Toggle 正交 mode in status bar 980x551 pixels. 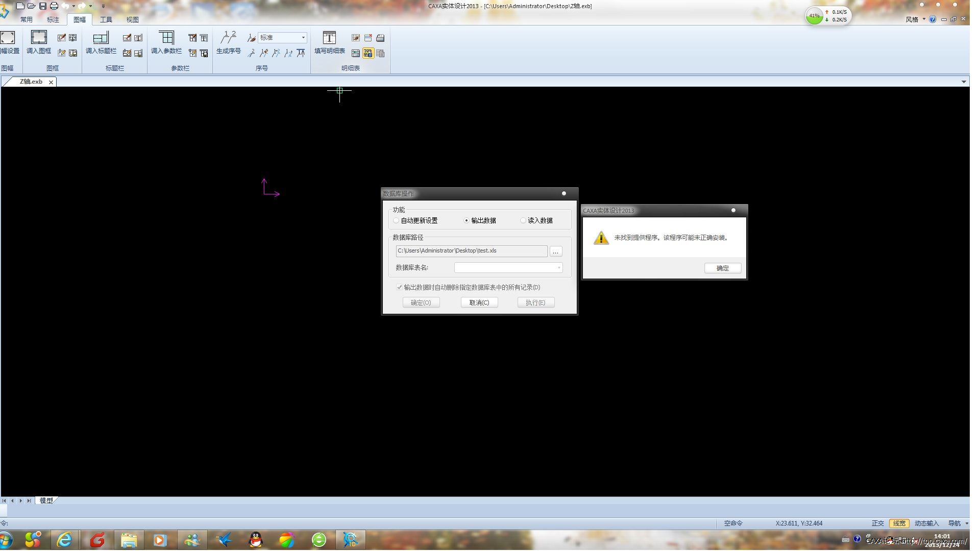pos(877,523)
